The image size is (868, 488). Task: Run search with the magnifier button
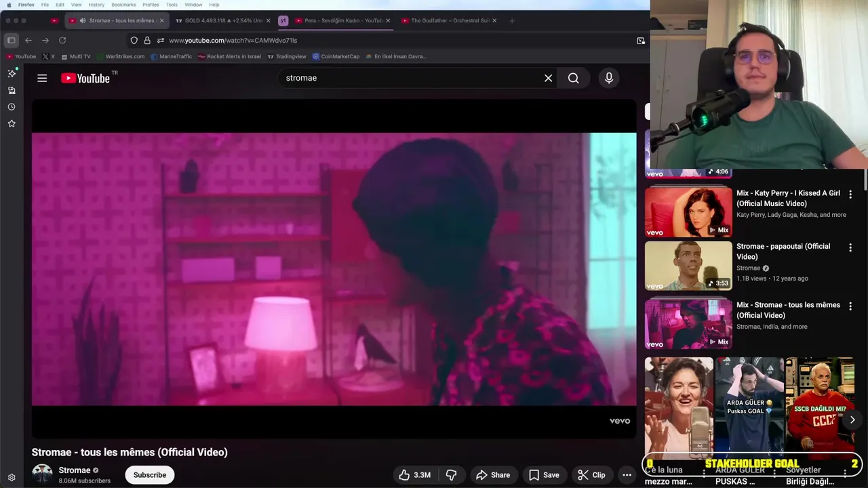click(x=574, y=78)
